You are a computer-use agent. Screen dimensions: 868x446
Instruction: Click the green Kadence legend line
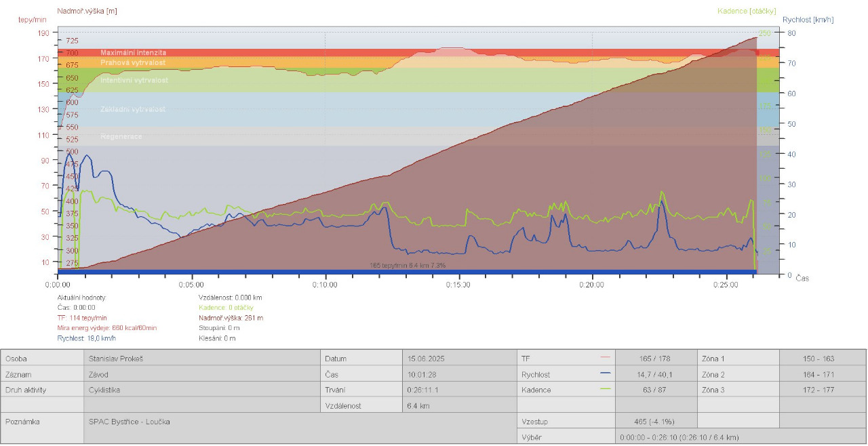point(605,389)
